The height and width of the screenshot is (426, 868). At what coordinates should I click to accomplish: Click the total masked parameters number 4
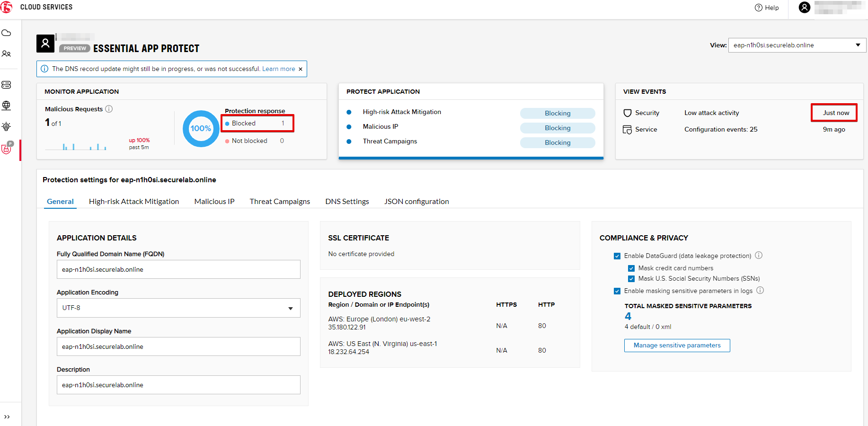[x=628, y=316]
